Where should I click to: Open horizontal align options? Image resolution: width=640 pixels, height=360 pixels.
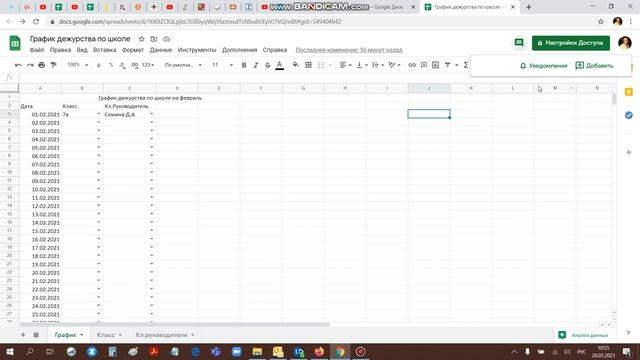point(345,65)
